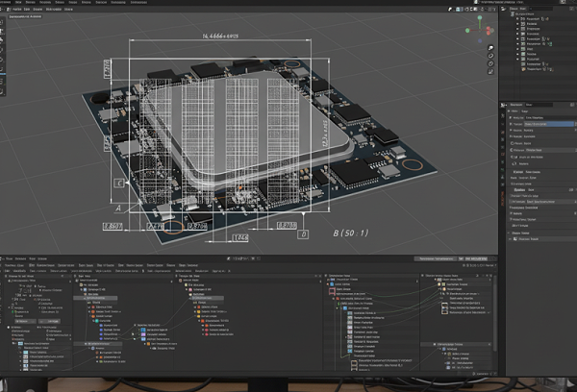Click the second round icon under the magnifier

[490, 63]
